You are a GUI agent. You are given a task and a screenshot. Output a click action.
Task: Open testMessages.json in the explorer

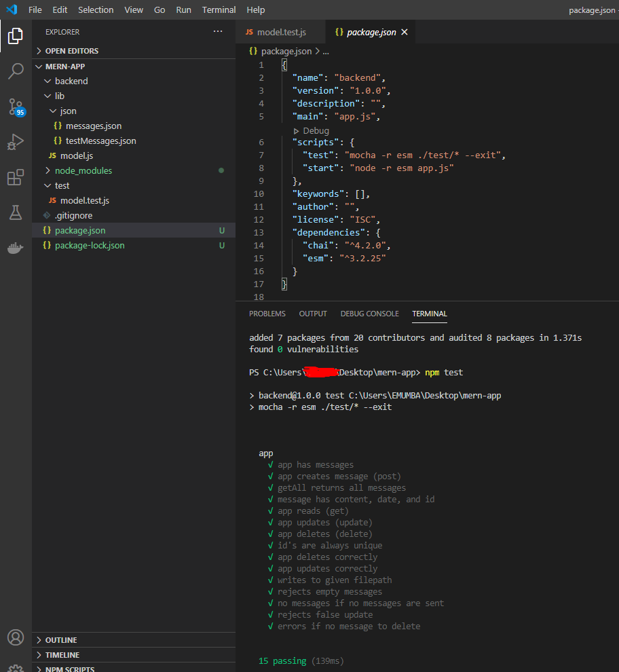(100, 141)
